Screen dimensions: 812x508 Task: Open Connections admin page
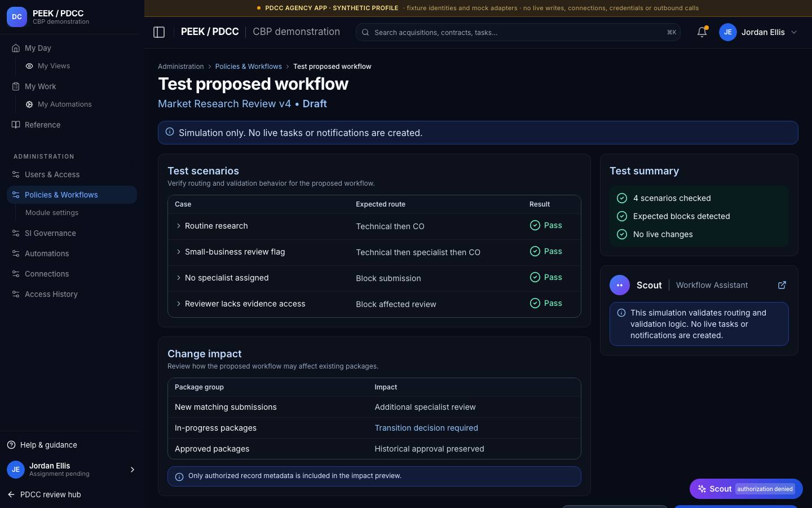point(72,274)
